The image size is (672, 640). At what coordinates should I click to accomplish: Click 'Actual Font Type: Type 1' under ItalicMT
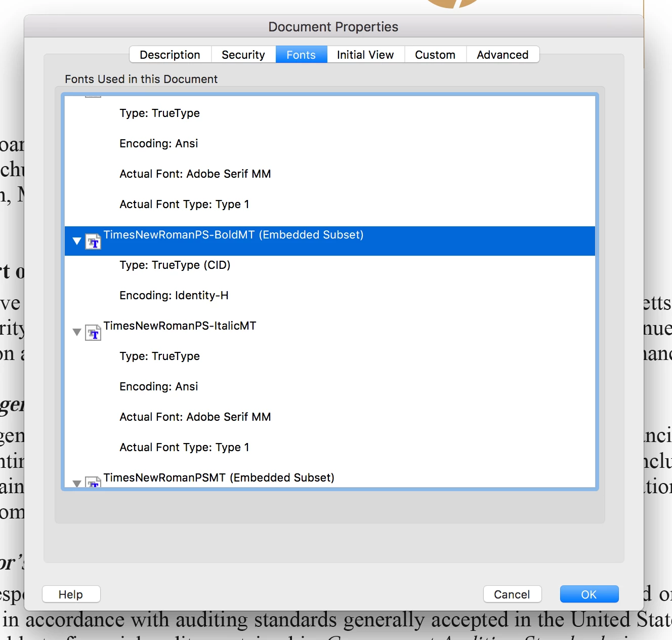(x=184, y=447)
